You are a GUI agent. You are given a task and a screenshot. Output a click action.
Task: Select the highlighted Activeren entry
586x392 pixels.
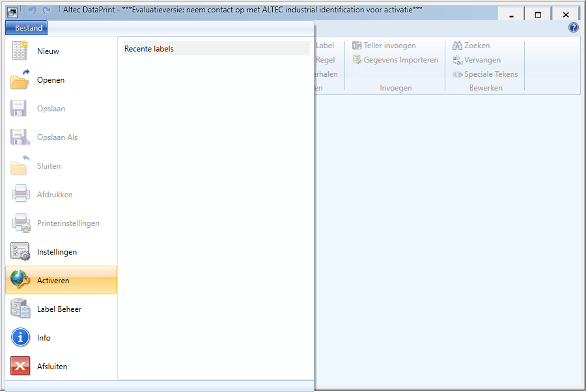[61, 280]
